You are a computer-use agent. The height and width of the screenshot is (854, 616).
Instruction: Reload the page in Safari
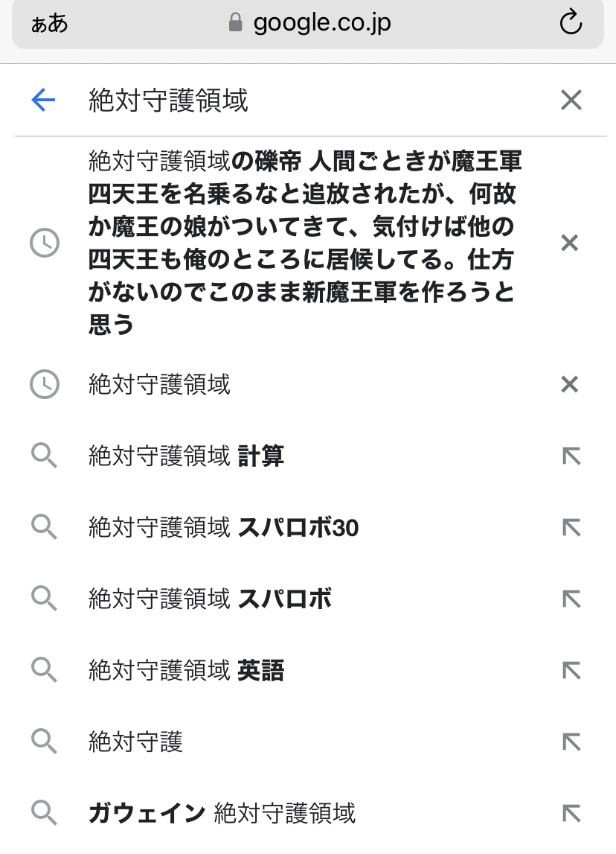(x=571, y=24)
